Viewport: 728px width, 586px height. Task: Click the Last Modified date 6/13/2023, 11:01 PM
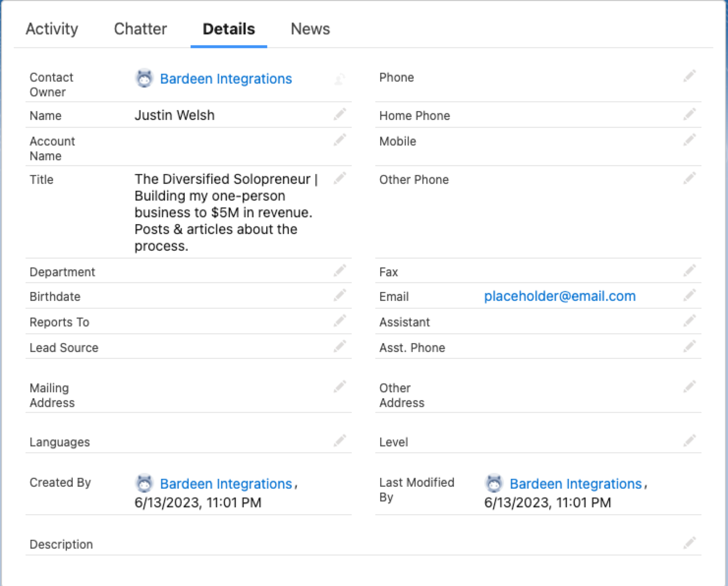(x=548, y=502)
